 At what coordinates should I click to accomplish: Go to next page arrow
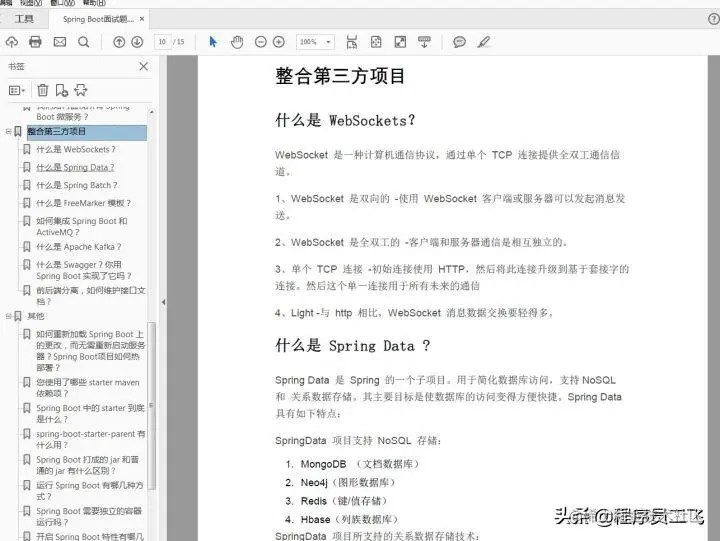click(137, 42)
